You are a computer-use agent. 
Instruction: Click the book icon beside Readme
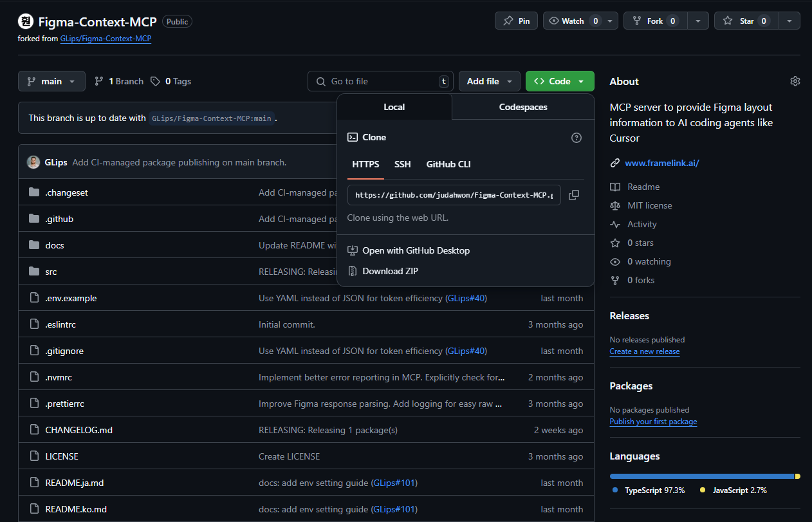tap(615, 187)
